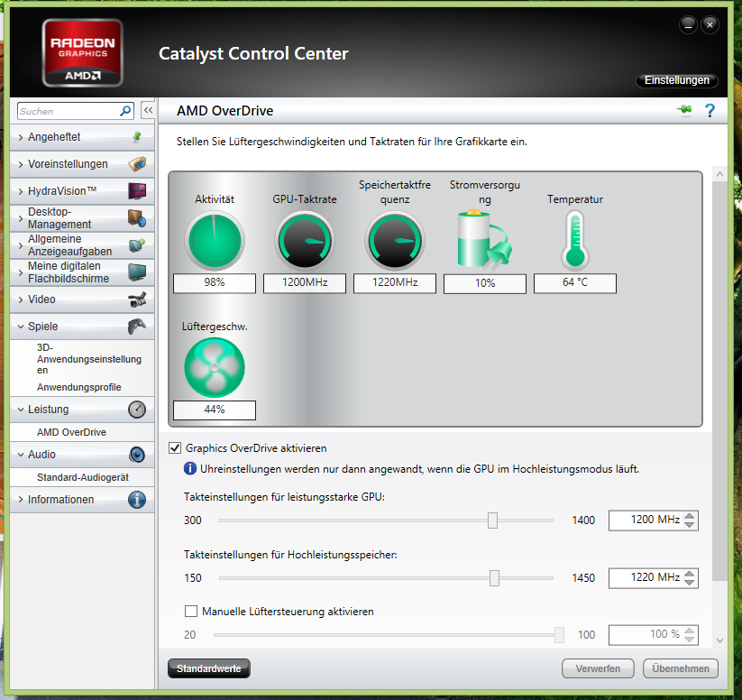The height and width of the screenshot is (700, 742).
Task: Collapse the sidebar with the double-arrow button
Action: [148, 110]
